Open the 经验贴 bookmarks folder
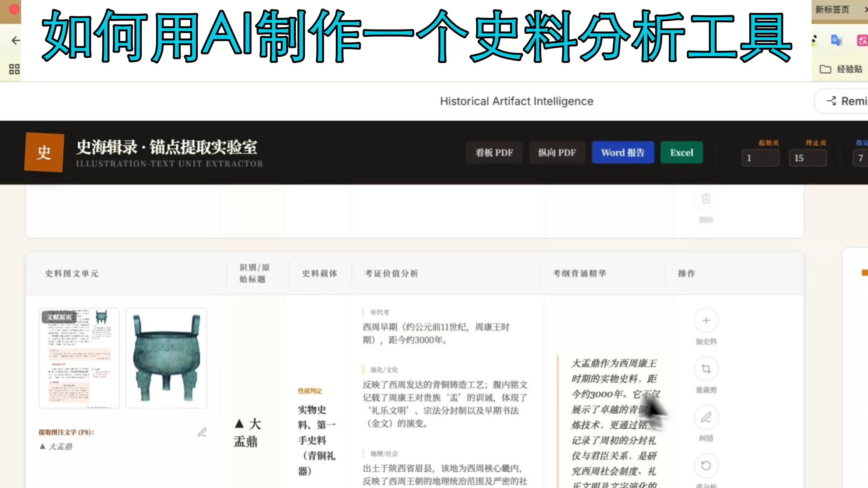 pyautogui.click(x=841, y=69)
